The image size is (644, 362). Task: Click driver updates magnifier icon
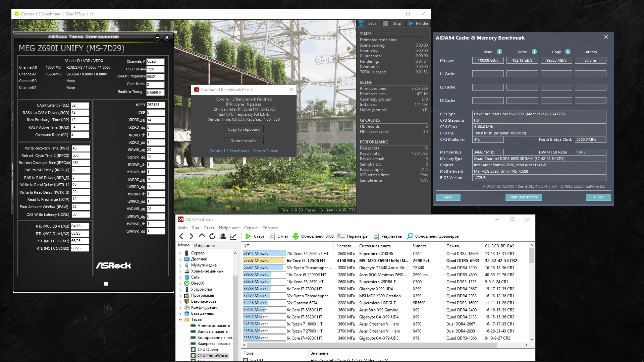click(x=410, y=236)
